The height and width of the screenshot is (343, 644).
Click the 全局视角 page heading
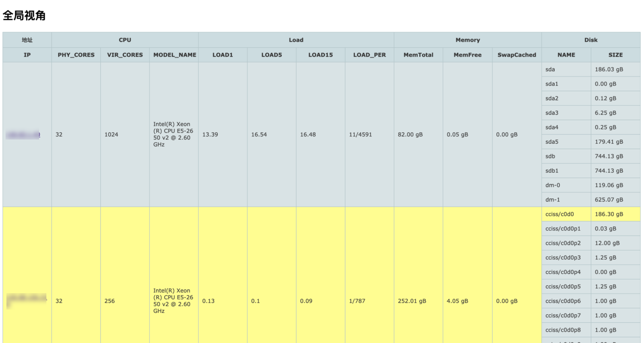click(x=24, y=16)
